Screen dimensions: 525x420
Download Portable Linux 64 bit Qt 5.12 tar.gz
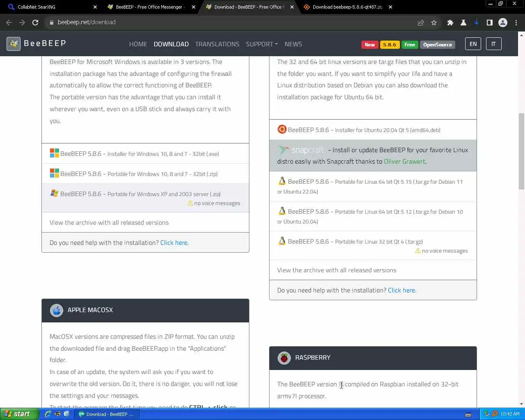(x=373, y=216)
